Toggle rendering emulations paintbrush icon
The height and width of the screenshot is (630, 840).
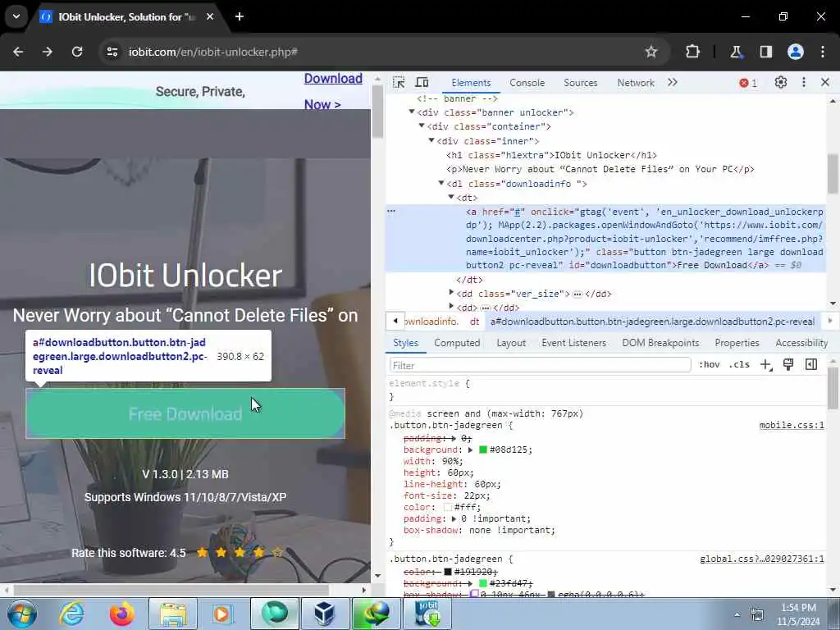pyautogui.click(x=788, y=365)
